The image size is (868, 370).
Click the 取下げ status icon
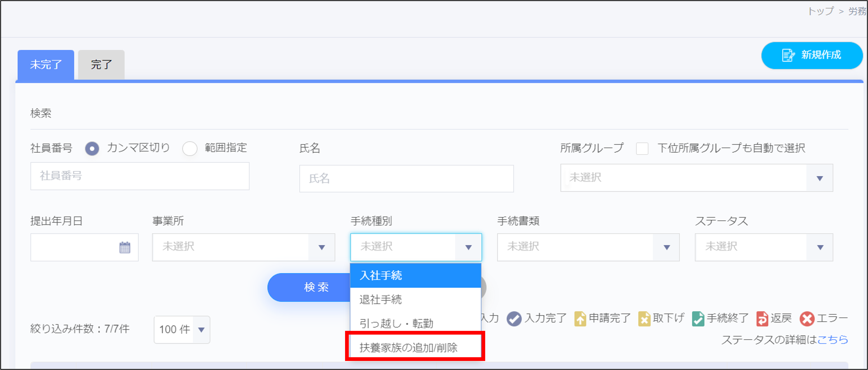pos(644,318)
